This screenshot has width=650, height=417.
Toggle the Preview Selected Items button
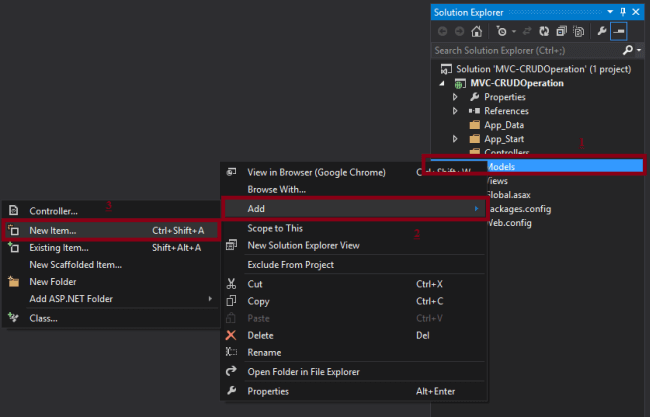(619, 31)
